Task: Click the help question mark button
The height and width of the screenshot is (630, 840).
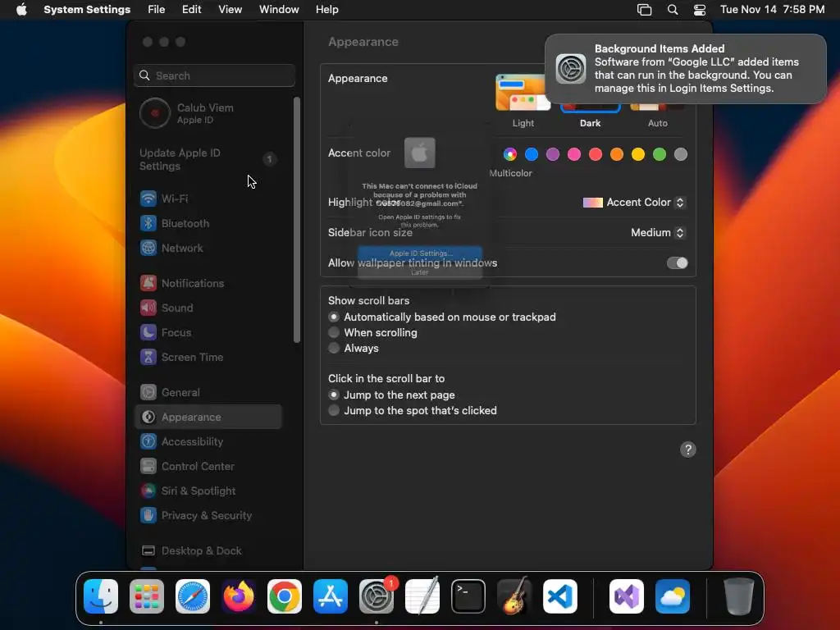Action: coord(688,450)
